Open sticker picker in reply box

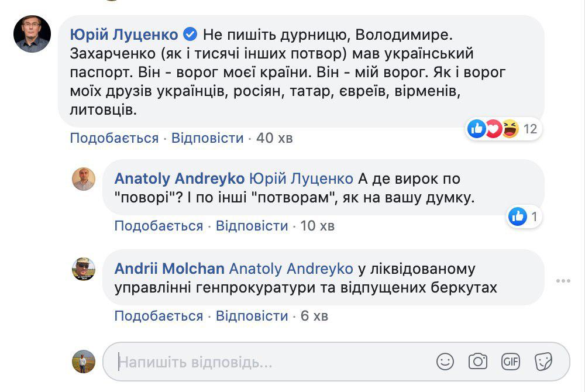[x=543, y=362]
